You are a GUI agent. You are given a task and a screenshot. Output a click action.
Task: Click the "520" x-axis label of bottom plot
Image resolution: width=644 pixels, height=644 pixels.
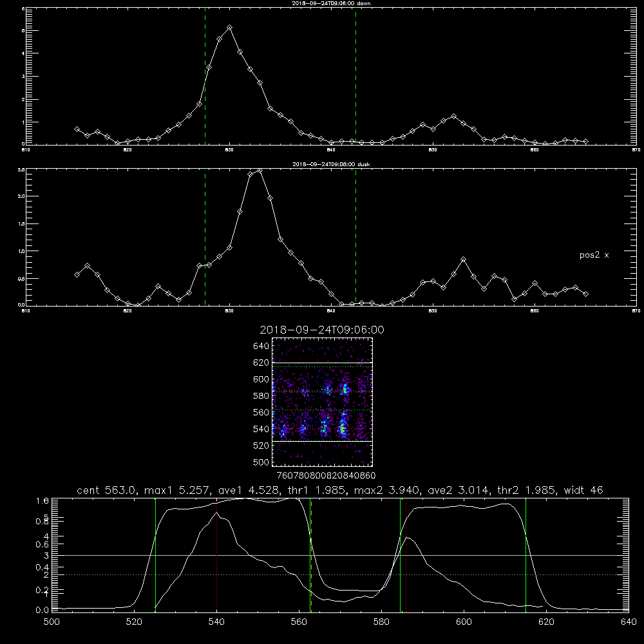[x=135, y=622]
